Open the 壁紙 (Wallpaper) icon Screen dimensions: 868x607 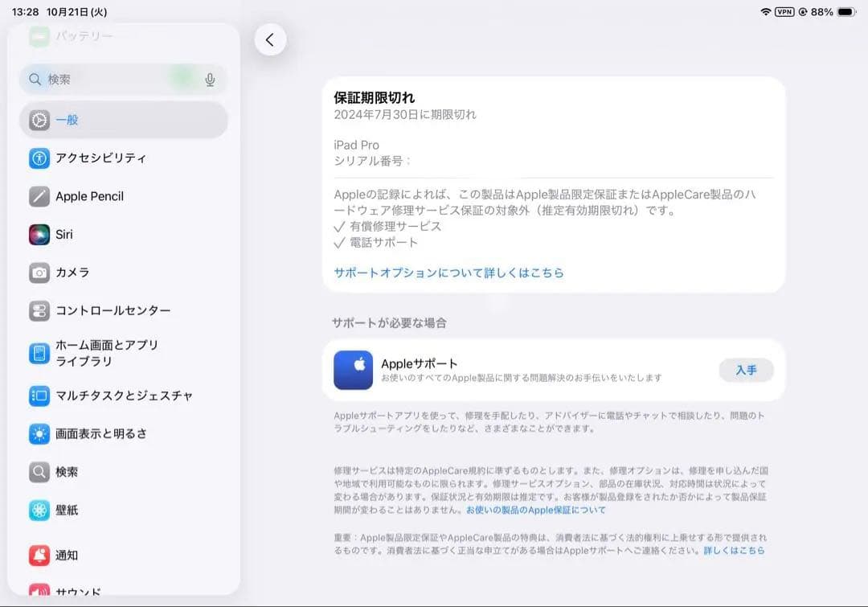tap(39, 510)
